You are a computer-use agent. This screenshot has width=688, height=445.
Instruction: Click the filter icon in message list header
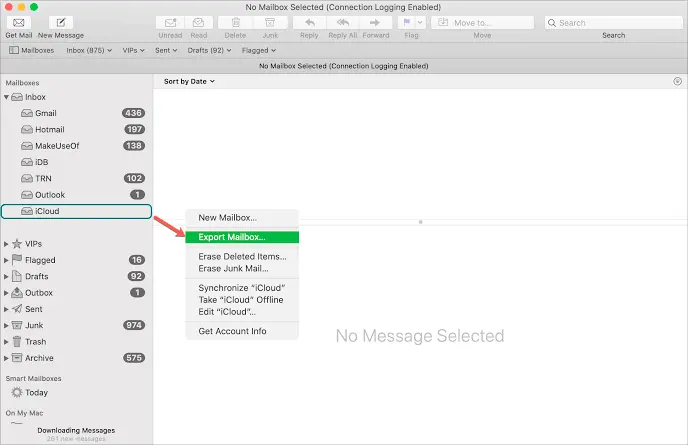click(677, 82)
